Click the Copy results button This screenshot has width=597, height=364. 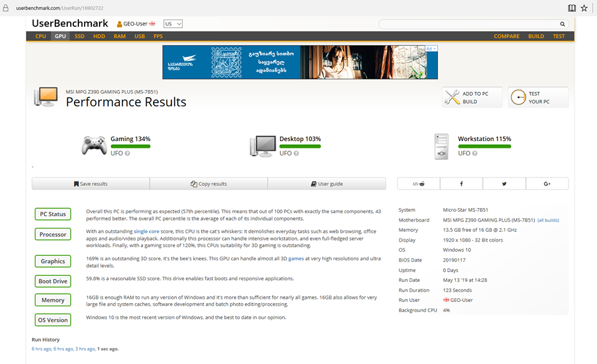tap(209, 184)
